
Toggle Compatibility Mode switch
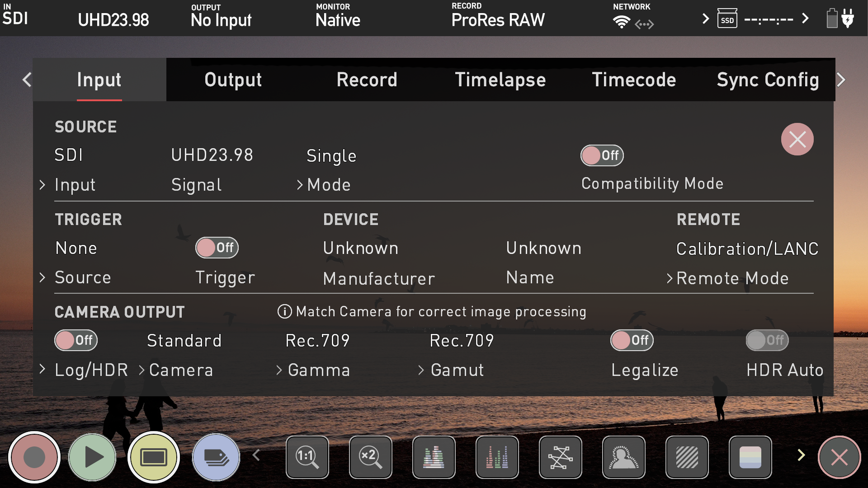(602, 155)
